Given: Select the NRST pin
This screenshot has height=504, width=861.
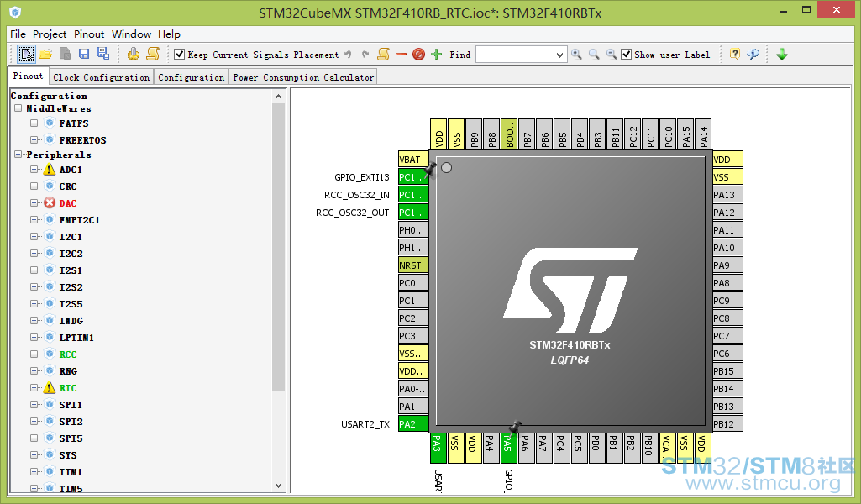Looking at the screenshot, I should pos(413,265).
